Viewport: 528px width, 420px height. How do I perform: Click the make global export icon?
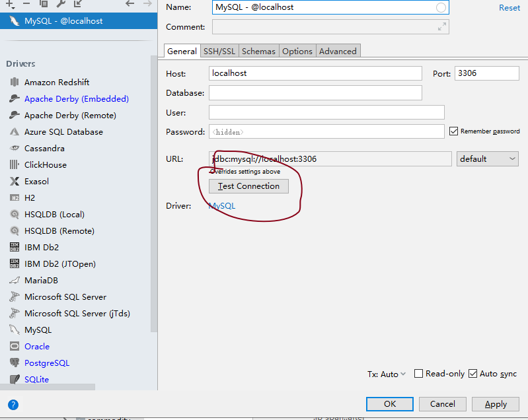pyautogui.click(x=78, y=4)
